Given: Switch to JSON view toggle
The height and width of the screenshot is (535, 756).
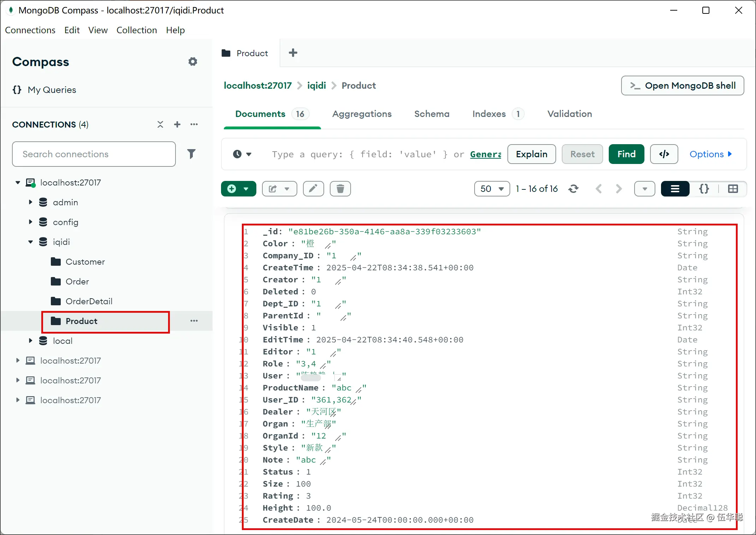Looking at the screenshot, I should click(x=704, y=189).
